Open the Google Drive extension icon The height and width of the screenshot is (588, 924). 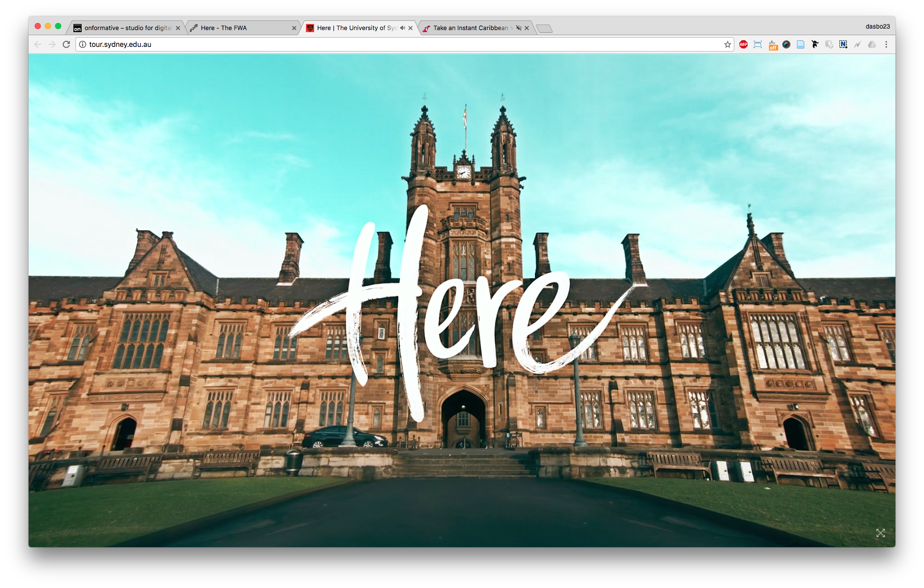[x=872, y=44]
